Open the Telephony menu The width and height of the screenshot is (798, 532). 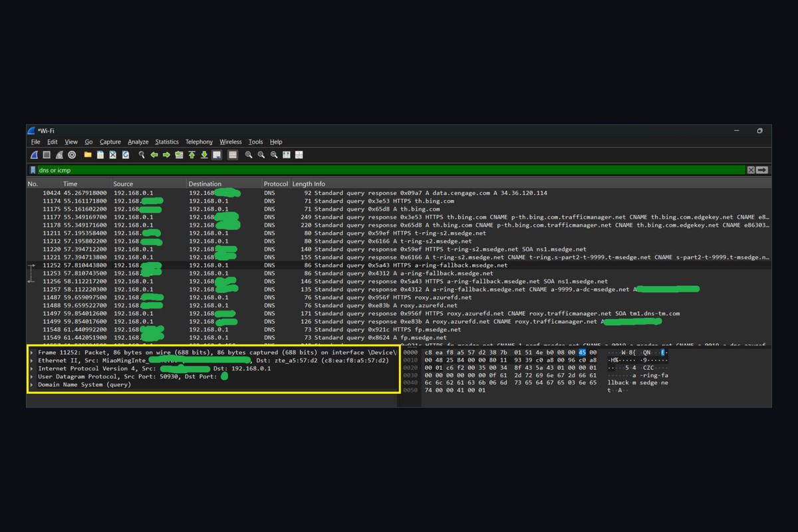click(x=199, y=142)
